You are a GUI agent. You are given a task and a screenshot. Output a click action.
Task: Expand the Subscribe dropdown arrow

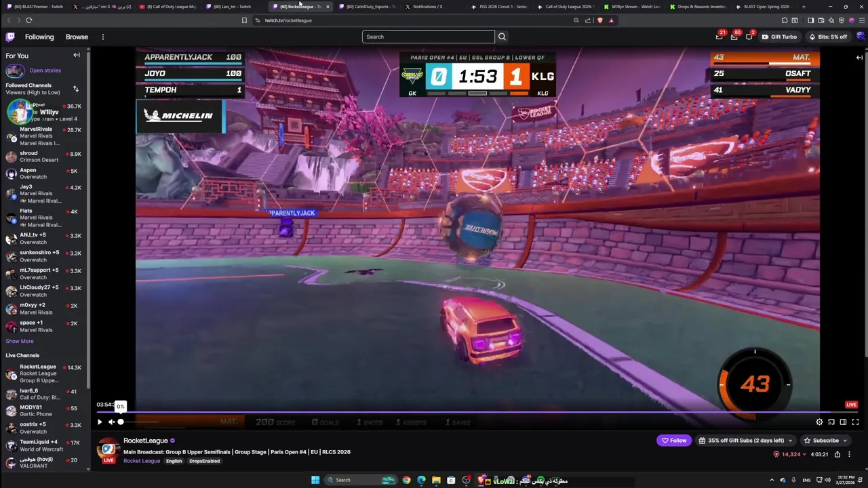pyautogui.click(x=845, y=441)
